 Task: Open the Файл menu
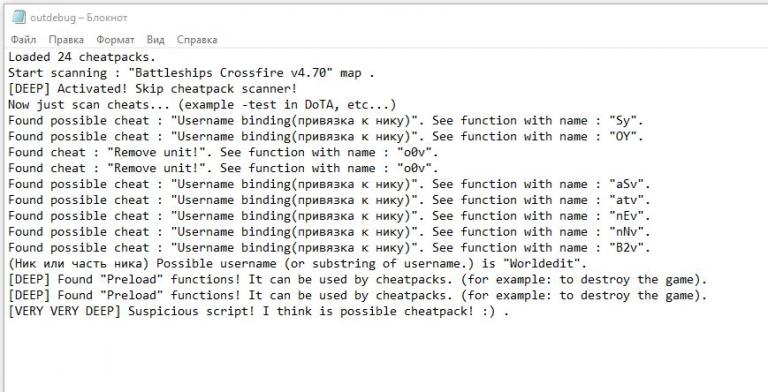pyautogui.click(x=23, y=40)
